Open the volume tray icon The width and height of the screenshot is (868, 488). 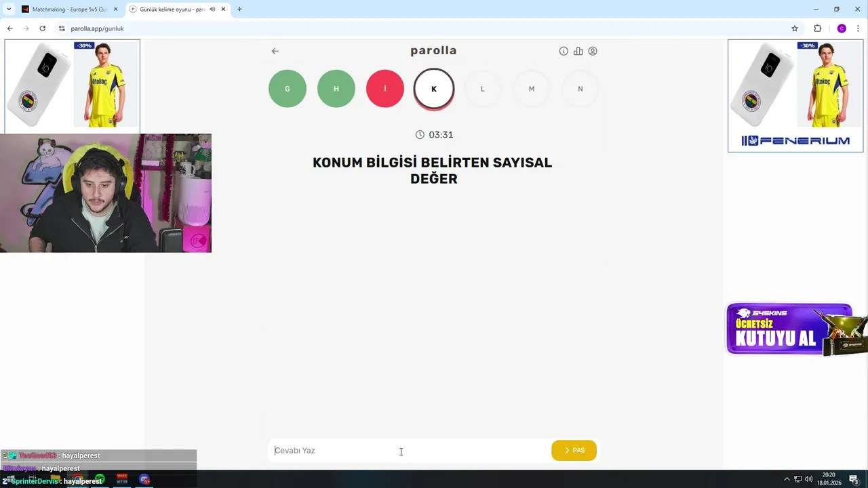point(808,479)
